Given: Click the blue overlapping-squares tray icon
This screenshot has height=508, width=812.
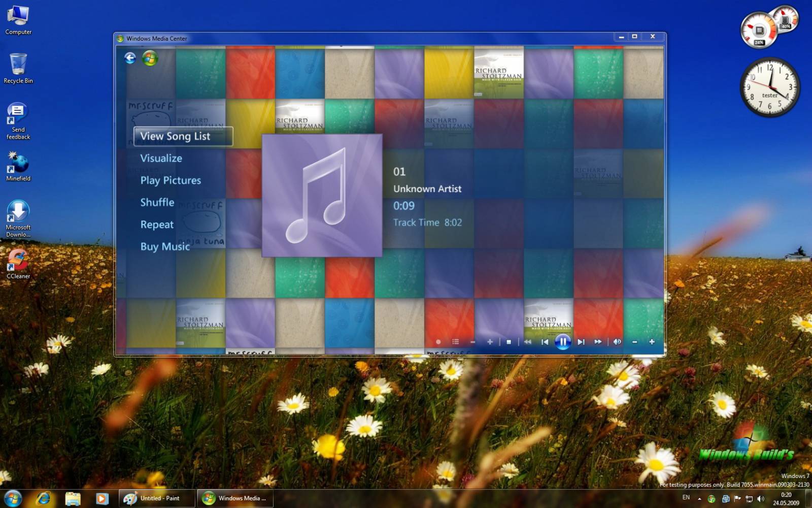Looking at the screenshot, I should (x=726, y=499).
